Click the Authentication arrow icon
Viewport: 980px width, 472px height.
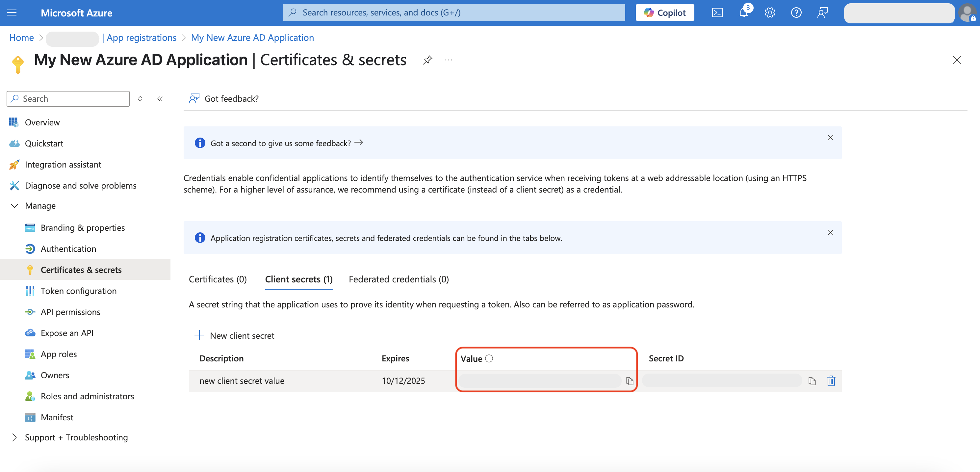point(30,249)
